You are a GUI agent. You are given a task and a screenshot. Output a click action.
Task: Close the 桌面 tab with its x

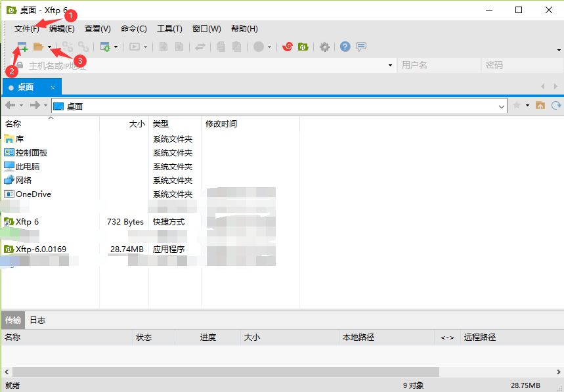coord(53,87)
